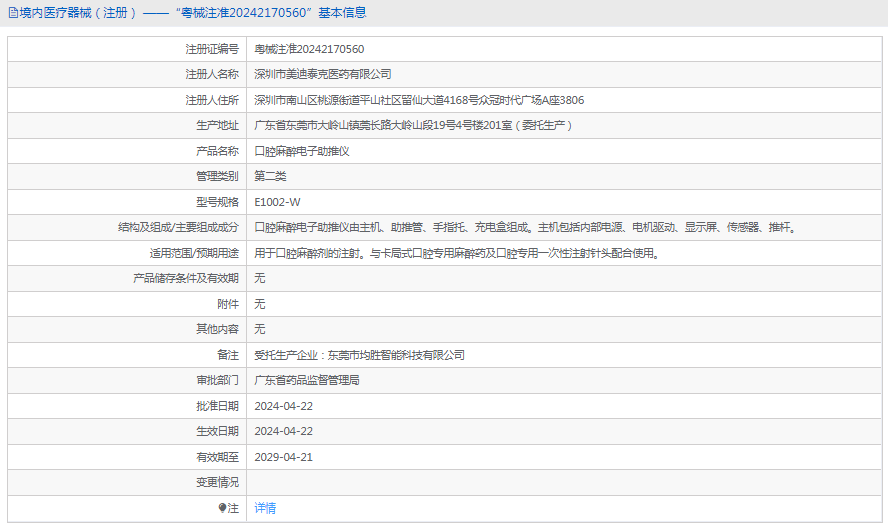Click the 型号规格 label
This screenshot has height=528, width=888.
[x=217, y=202]
